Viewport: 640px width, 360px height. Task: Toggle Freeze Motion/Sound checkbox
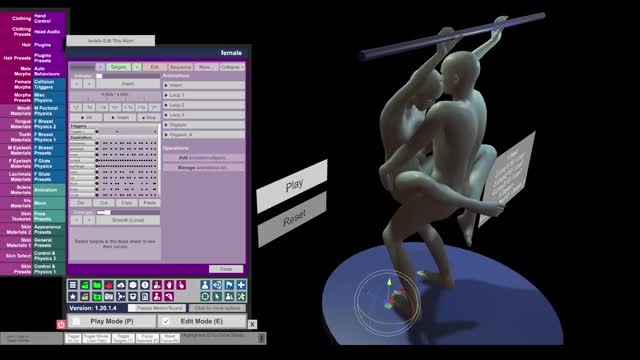tap(132, 308)
